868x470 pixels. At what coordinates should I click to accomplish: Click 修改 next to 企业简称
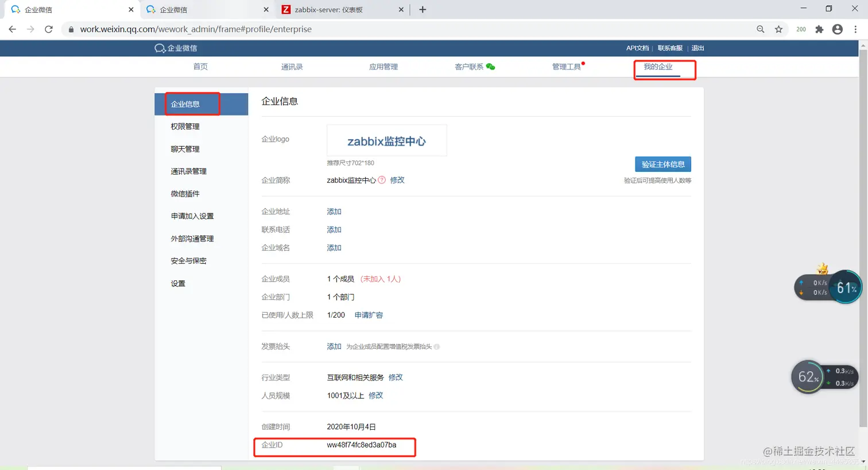click(397, 180)
